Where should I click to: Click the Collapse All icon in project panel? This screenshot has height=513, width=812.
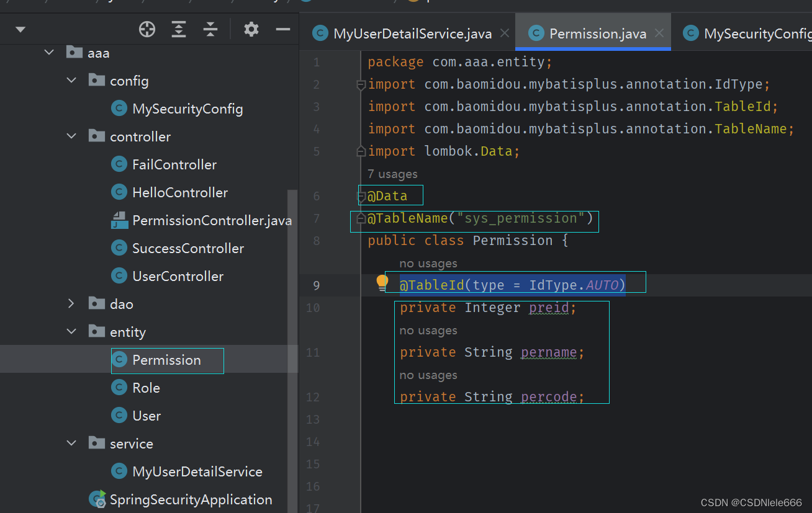point(210,29)
